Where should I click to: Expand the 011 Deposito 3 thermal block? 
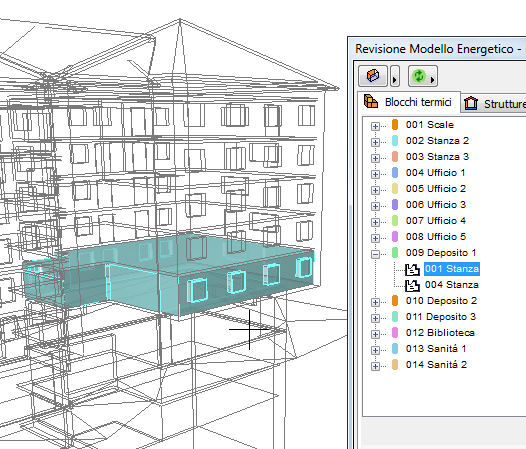coord(375,318)
